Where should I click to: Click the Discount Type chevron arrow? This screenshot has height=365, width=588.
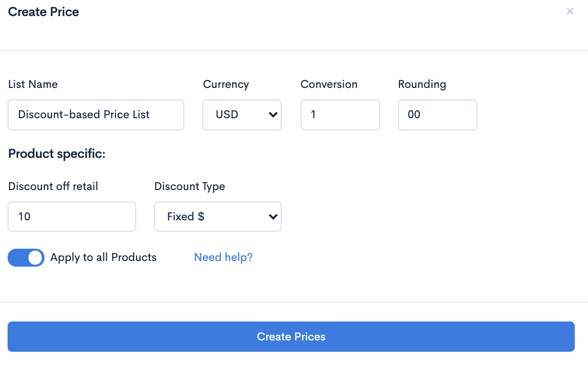273,217
